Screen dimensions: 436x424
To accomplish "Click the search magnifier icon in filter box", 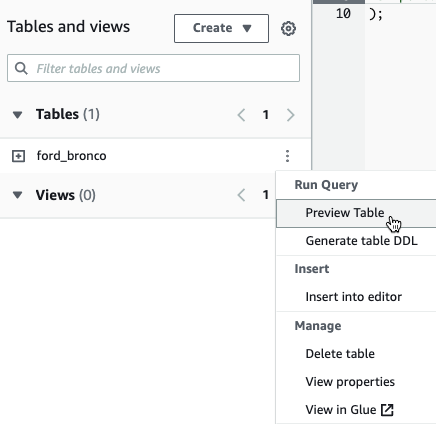I will (x=21, y=68).
